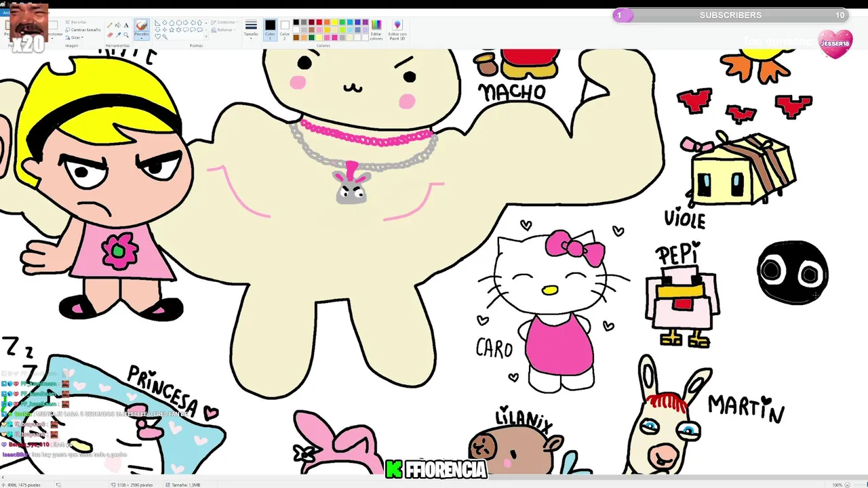Image resolution: width=868 pixels, height=488 pixels.
Task: Expand the full shapes gallery
Action: [x=206, y=37]
